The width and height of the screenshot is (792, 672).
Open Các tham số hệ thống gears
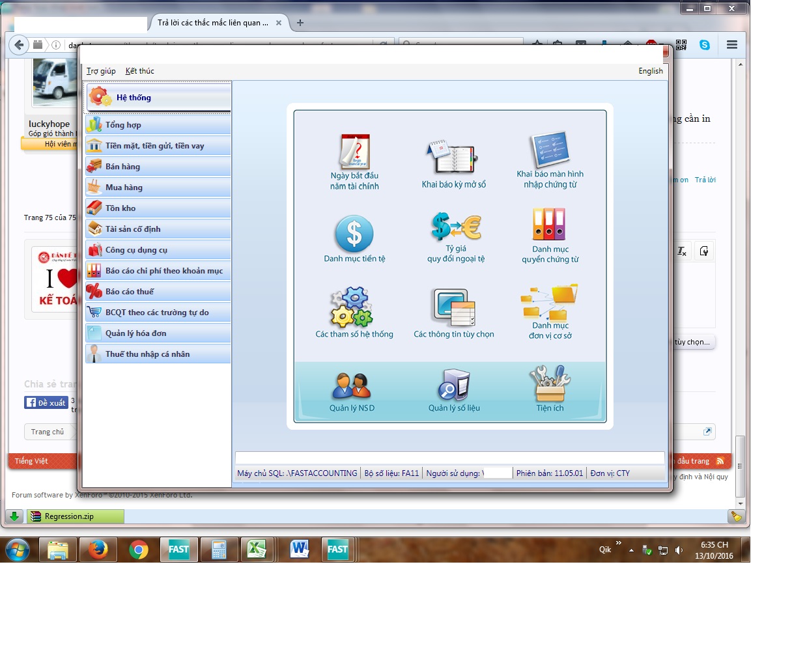coord(352,307)
